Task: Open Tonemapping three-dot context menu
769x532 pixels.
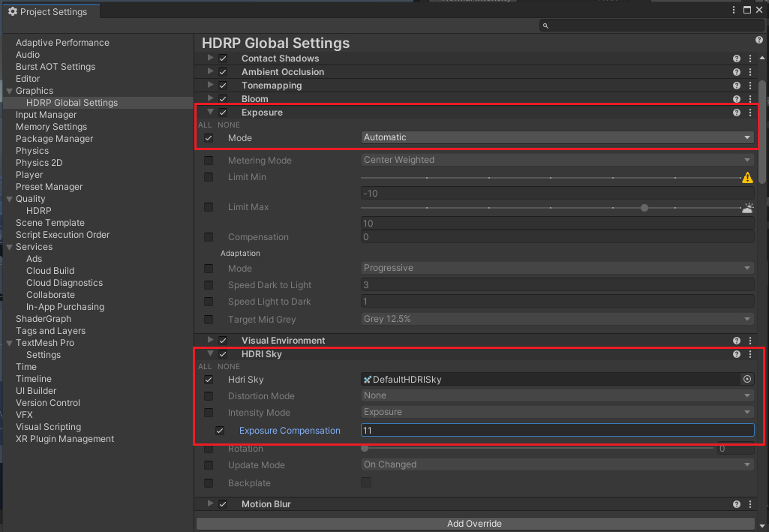Action: tap(750, 86)
